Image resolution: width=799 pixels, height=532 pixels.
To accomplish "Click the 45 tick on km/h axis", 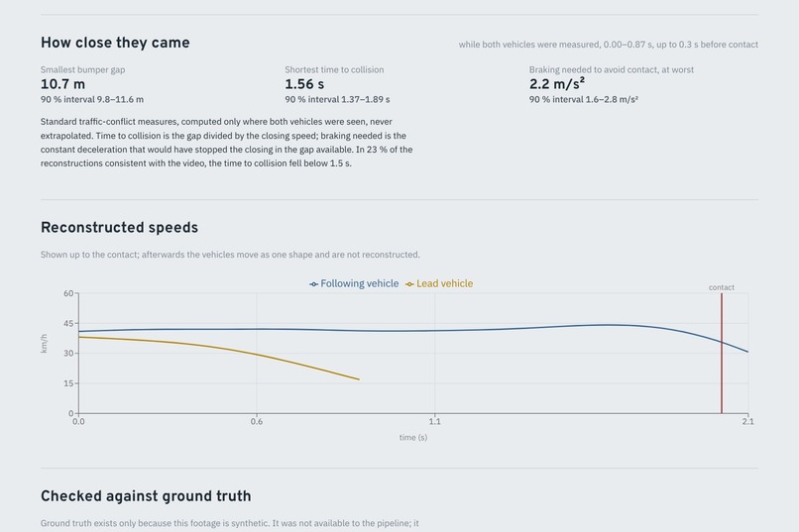I will tap(68, 323).
